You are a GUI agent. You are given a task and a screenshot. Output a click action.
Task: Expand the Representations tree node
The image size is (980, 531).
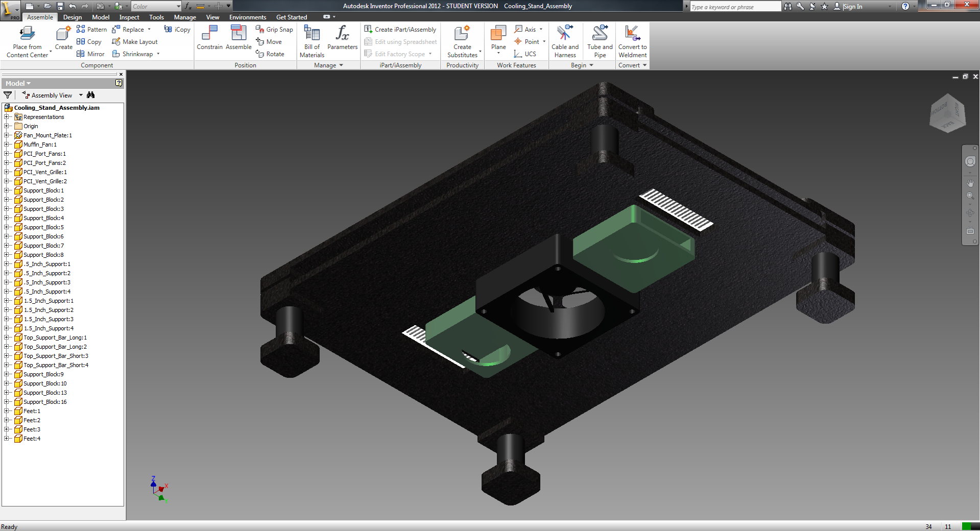pyautogui.click(x=7, y=117)
